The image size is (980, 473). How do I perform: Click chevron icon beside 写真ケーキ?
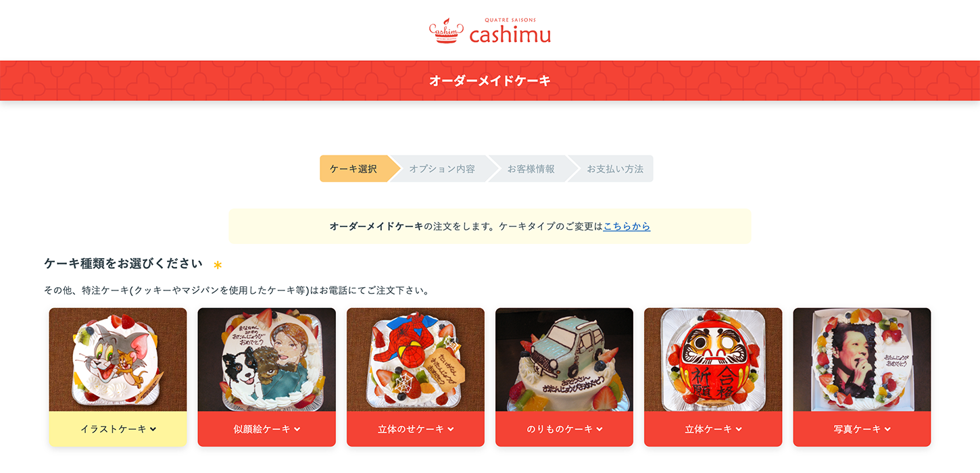[887, 429]
